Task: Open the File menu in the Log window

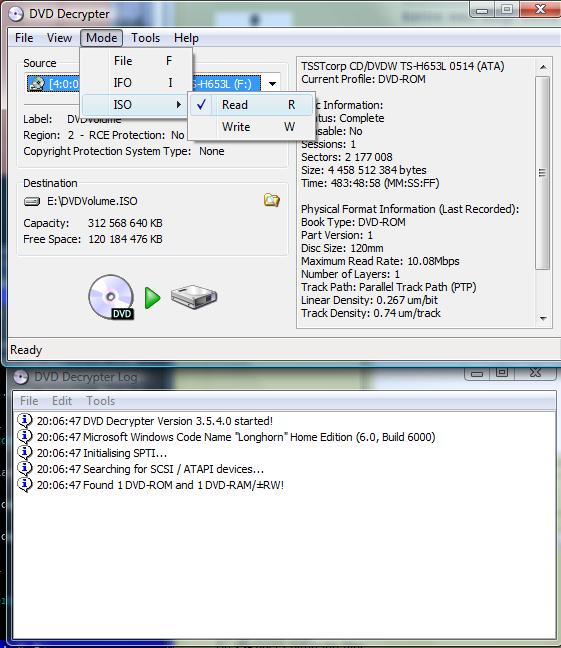Action: (29, 401)
